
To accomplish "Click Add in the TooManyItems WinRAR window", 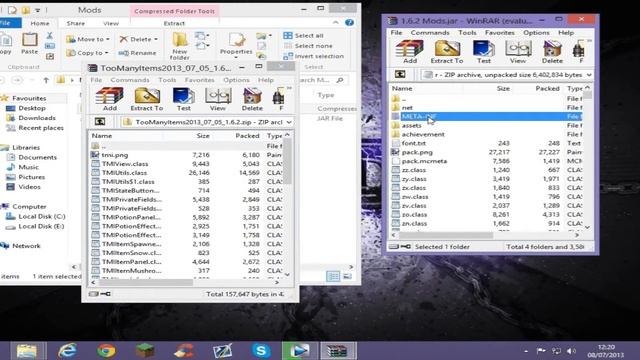I will pyautogui.click(x=109, y=99).
